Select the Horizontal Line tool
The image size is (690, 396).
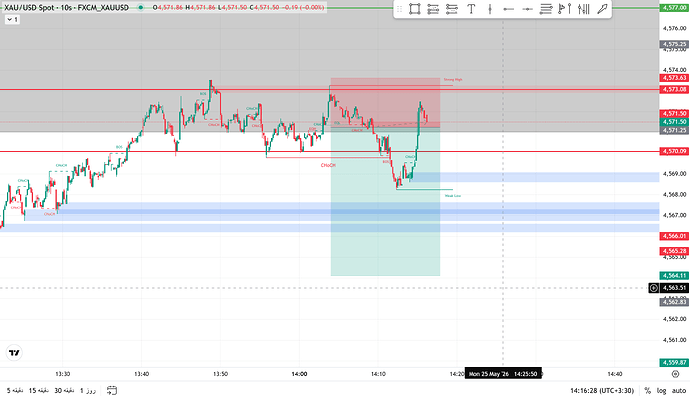point(527,9)
